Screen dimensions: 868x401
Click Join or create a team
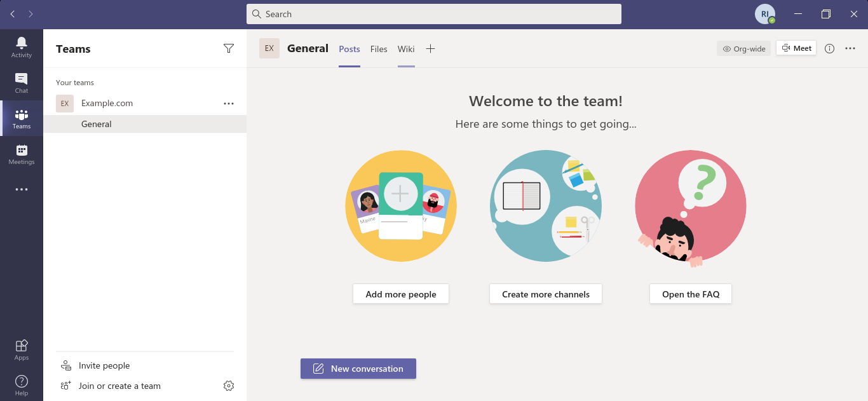tap(119, 386)
